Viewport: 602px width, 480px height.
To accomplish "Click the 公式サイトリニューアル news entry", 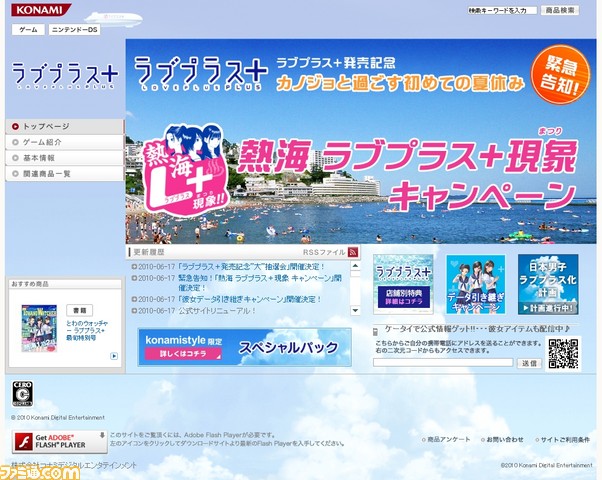I will [217, 311].
